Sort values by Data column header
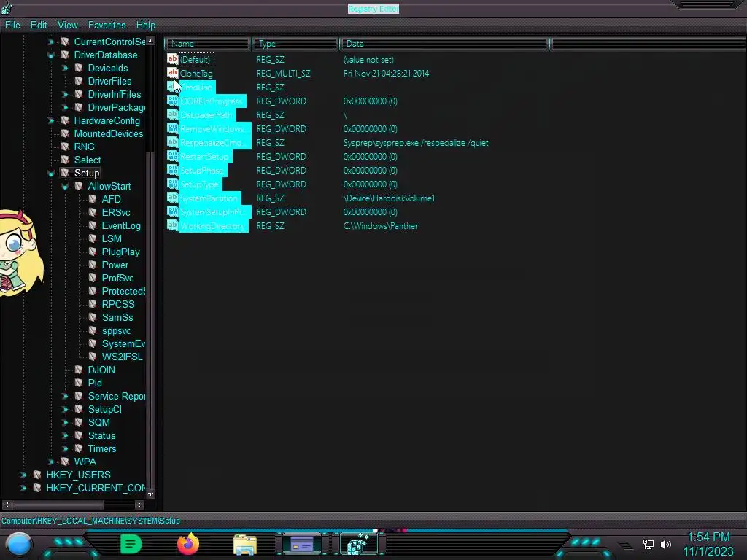This screenshot has width=747, height=560. (444, 44)
